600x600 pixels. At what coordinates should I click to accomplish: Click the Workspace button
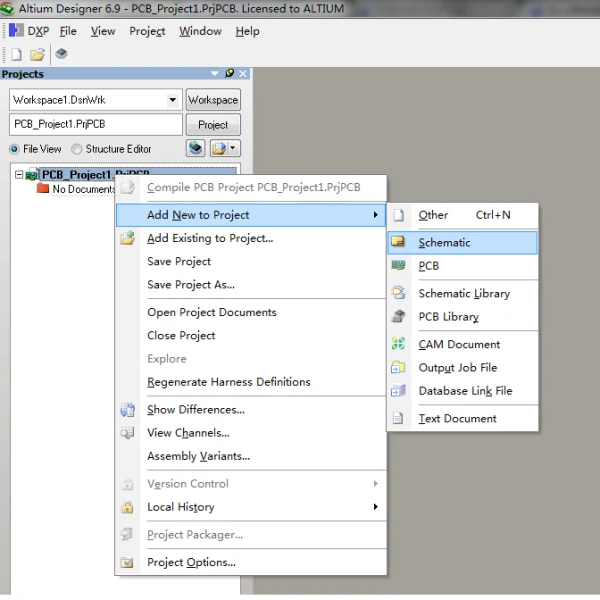pyautogui.click(x=213, y=100)
